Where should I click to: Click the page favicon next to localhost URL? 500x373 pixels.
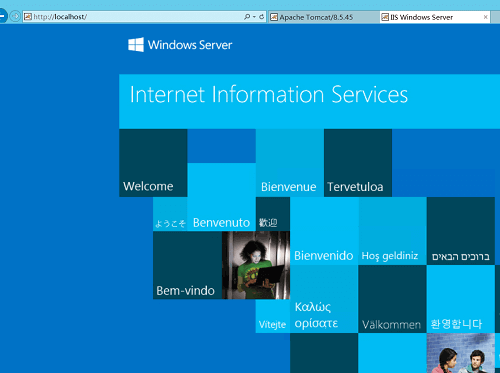pos(28,17)
